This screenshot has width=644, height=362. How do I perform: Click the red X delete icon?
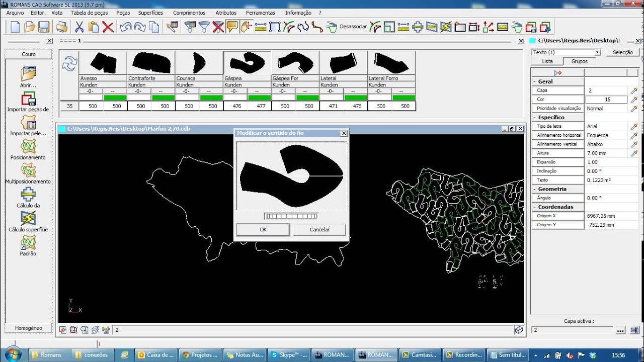click(x=108, y=27)
